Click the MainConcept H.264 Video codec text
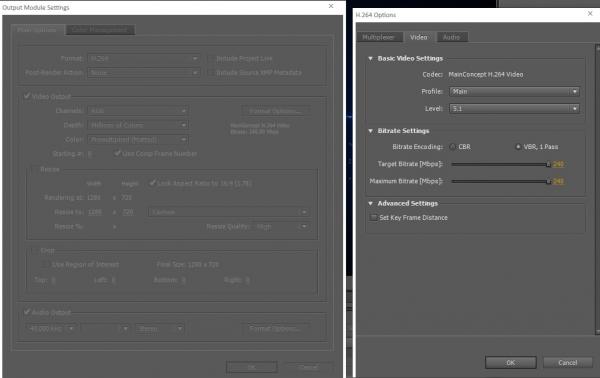Viewport: 600px width, 378px height. 486,75
